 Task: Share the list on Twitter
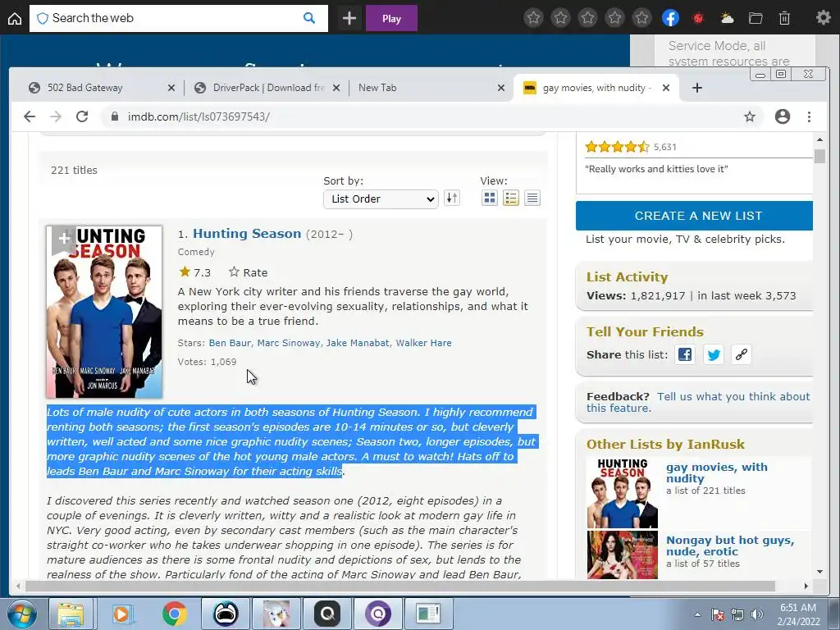[714, 354]
